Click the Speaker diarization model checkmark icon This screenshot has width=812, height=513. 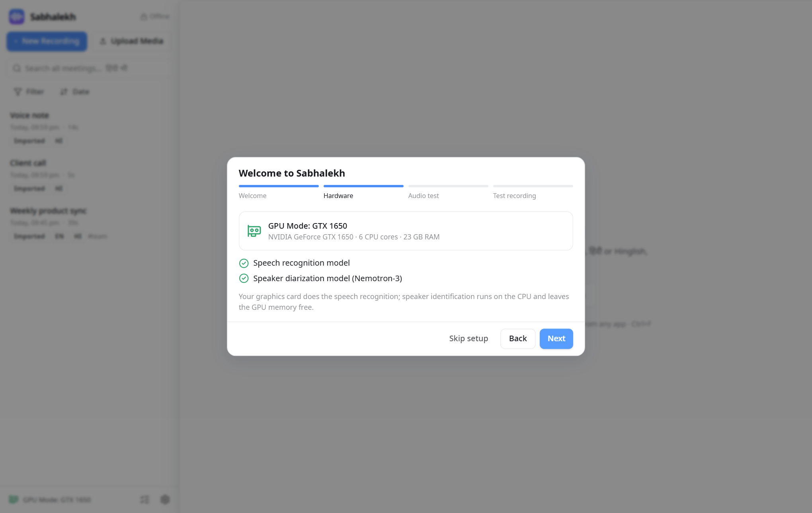(244, 278)
